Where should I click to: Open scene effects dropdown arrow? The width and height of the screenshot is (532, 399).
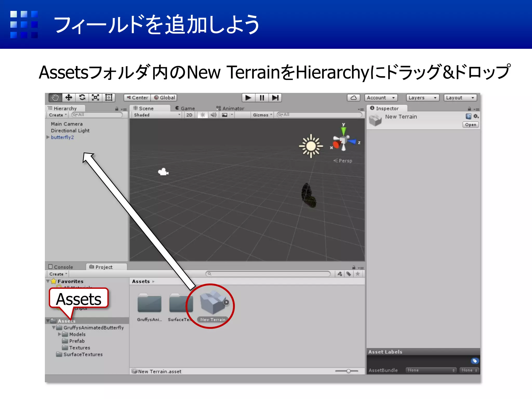[232, 115]
